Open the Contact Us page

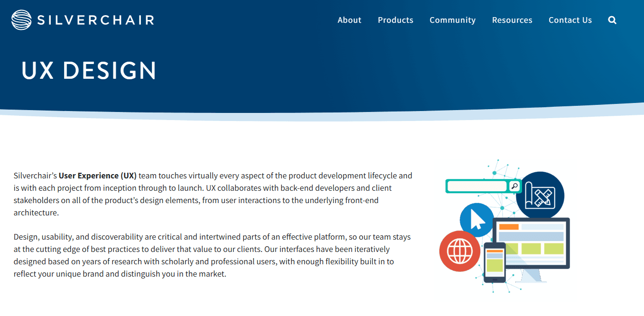[570, 20]
